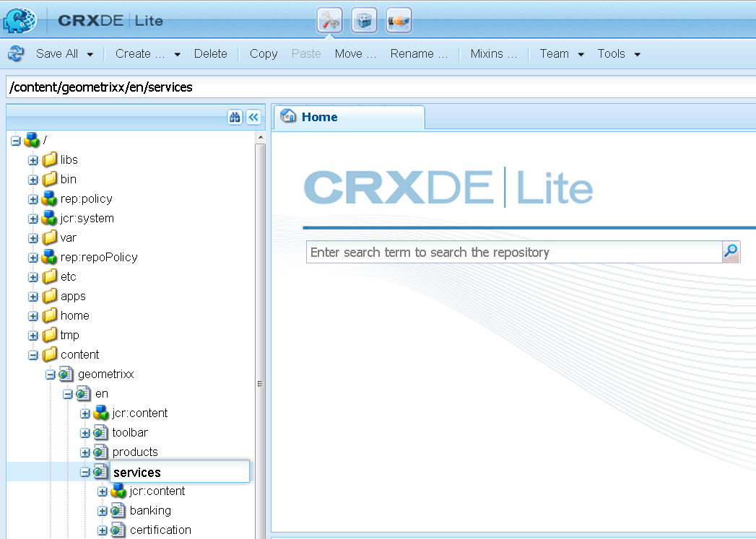Click the Mixins … button
This screenshot has width=756, height=539.
pos(494,53)
